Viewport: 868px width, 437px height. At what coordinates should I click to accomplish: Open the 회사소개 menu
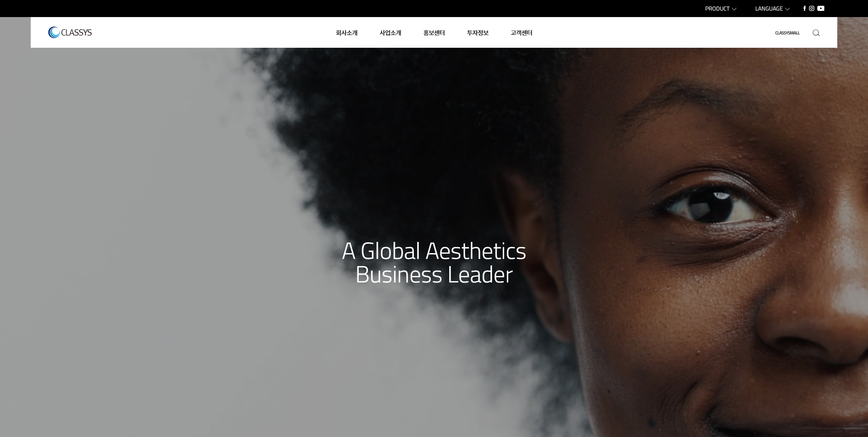pos(346,33)
